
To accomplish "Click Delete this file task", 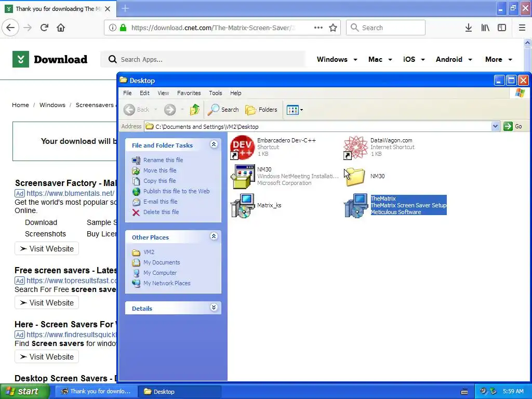I will (x=161, y=212).
